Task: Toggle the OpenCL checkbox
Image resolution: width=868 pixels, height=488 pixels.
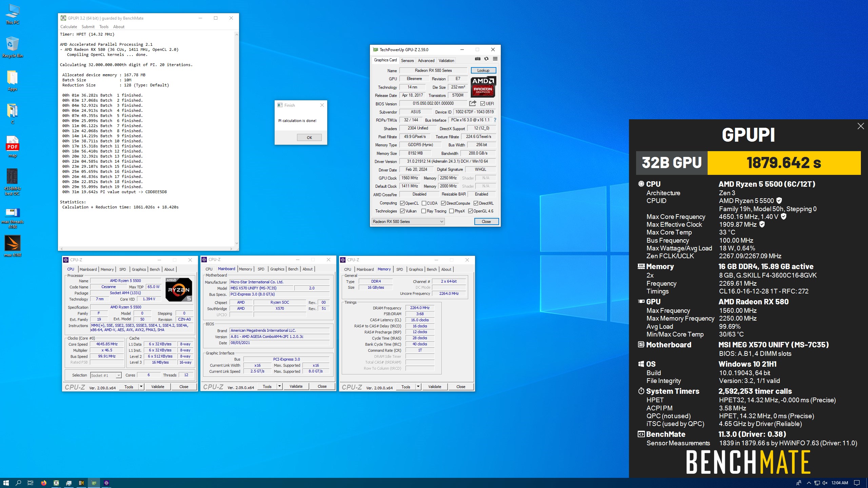Action: (402, 203)
